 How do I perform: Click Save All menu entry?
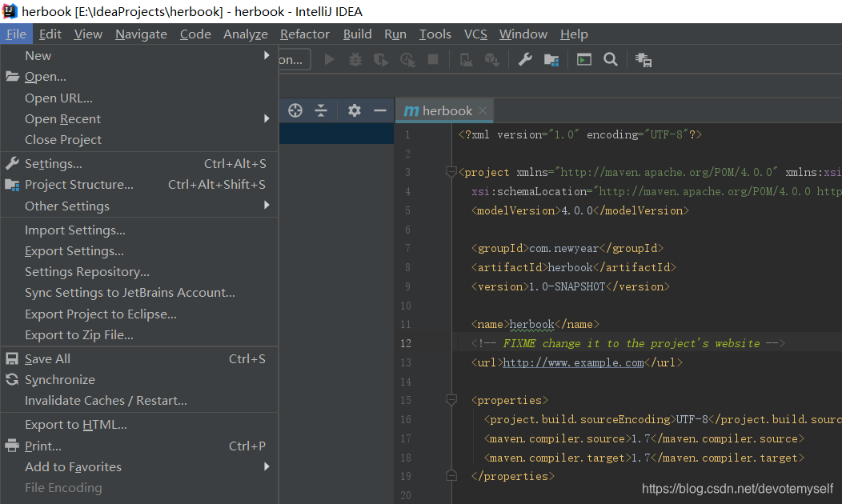(x=139, y=359)
